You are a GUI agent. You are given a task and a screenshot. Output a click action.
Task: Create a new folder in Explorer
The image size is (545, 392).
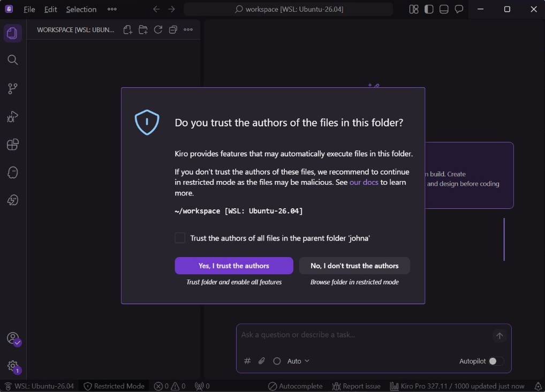click(143, 30)
